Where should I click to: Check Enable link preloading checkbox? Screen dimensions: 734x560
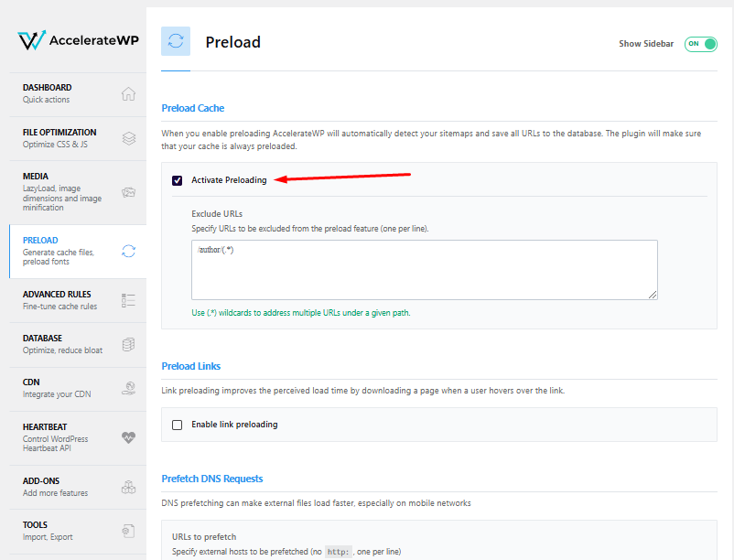coord(177,425)
